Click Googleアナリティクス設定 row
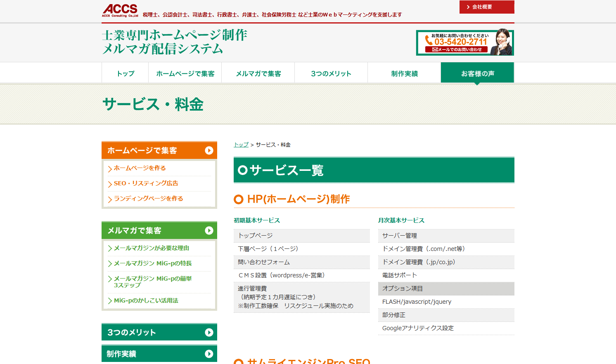Viewport: 616px width, 364px height. point(446,328)
